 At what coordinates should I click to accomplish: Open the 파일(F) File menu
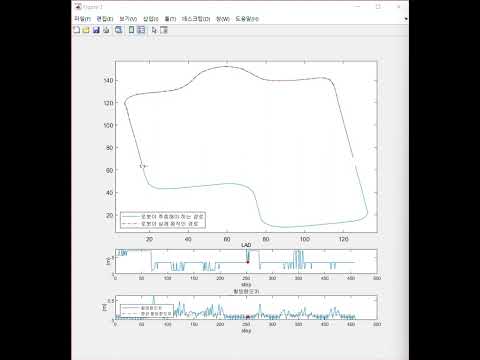[82, 19]
